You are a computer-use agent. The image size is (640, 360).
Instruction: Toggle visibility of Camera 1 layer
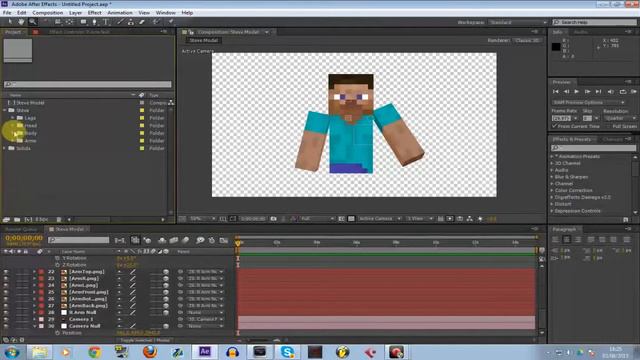(6, 319)
